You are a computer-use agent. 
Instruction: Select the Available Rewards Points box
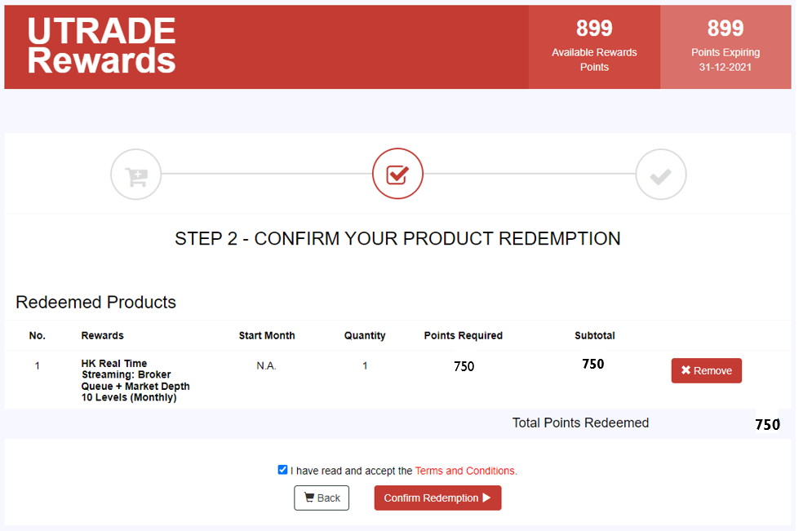point(594,46)
